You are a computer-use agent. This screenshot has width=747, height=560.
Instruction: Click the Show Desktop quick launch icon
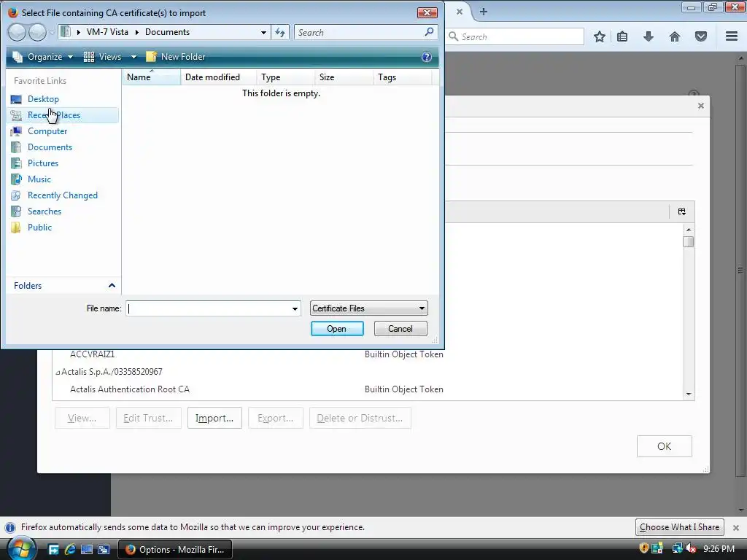click(x=87, y=550)
